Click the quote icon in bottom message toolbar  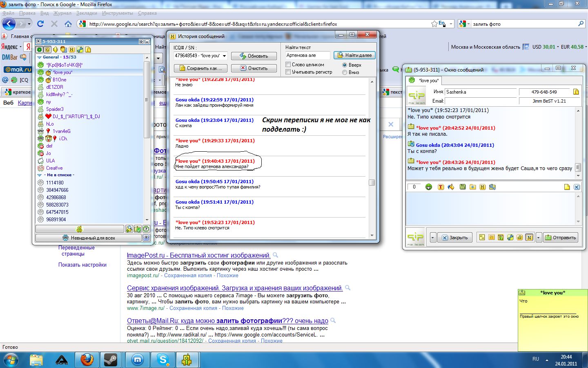pyautogui.click(x=482, y=238)
